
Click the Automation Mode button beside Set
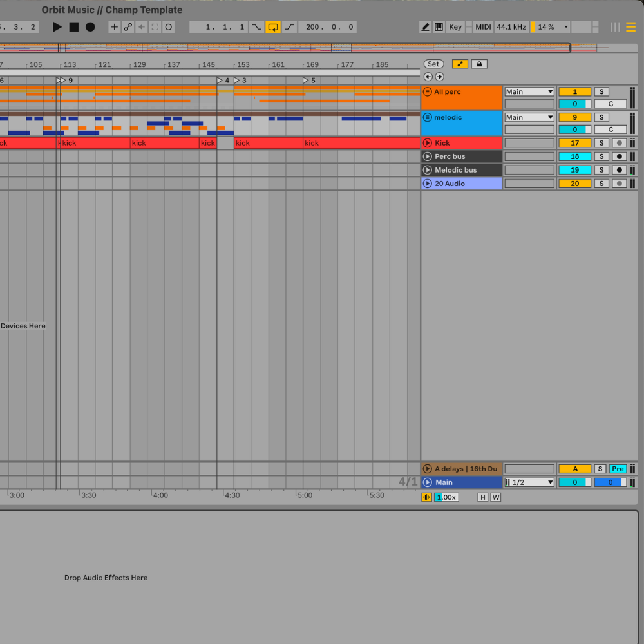[460, 64]
